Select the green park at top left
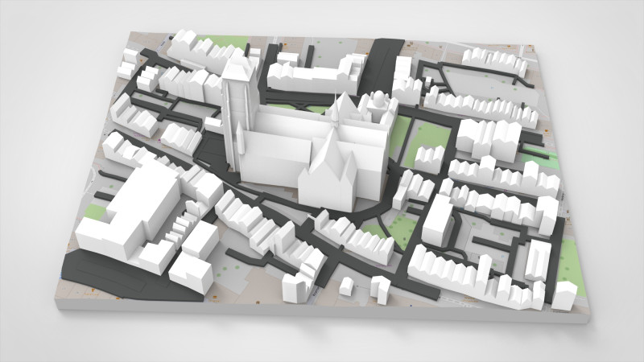Image resolution: width=644 pixels, height=362 pixels. click(x=223, y=42)
